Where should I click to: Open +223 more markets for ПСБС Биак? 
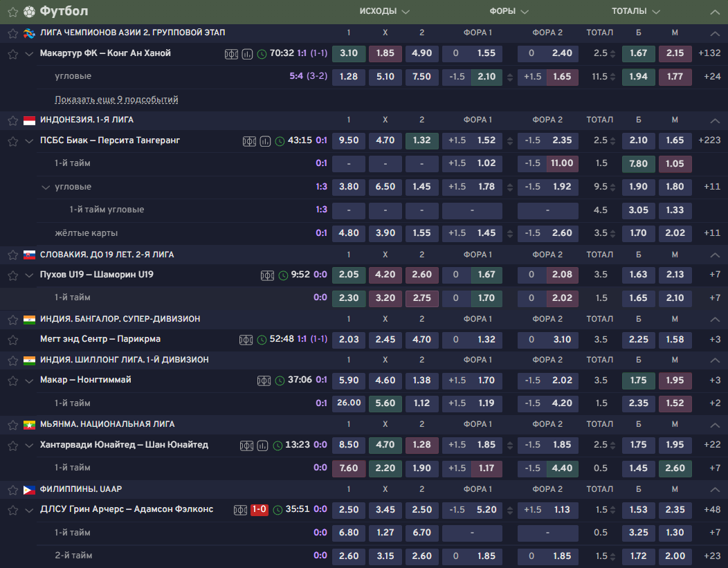coord(710,141)
